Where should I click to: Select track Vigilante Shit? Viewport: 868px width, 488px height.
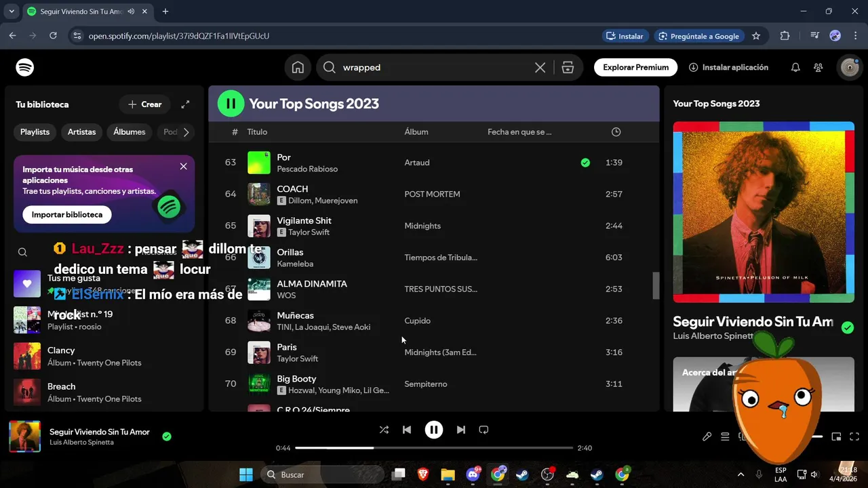tap(434, 226)
